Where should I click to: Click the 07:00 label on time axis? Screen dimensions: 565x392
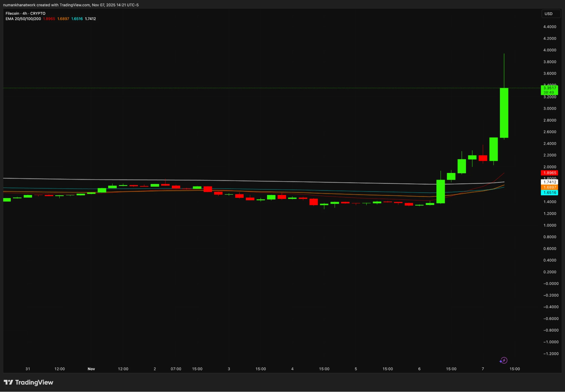coord(176,369)
